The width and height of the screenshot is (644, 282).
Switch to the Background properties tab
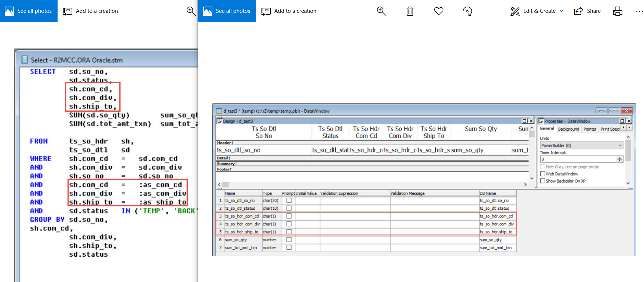point(568,129)
